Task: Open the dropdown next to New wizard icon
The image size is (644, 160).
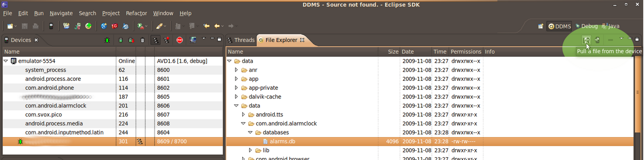Action: [16, 27]
